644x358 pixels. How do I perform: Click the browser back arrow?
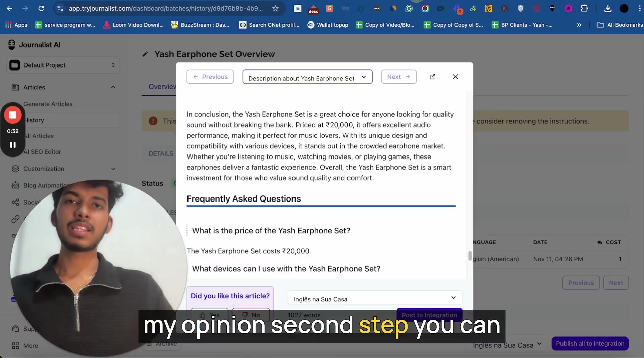click(9, 8)
